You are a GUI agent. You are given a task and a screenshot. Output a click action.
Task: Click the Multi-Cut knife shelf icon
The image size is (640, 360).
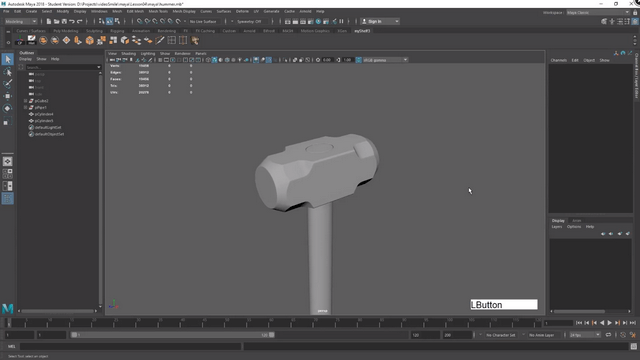click(160, 40)
